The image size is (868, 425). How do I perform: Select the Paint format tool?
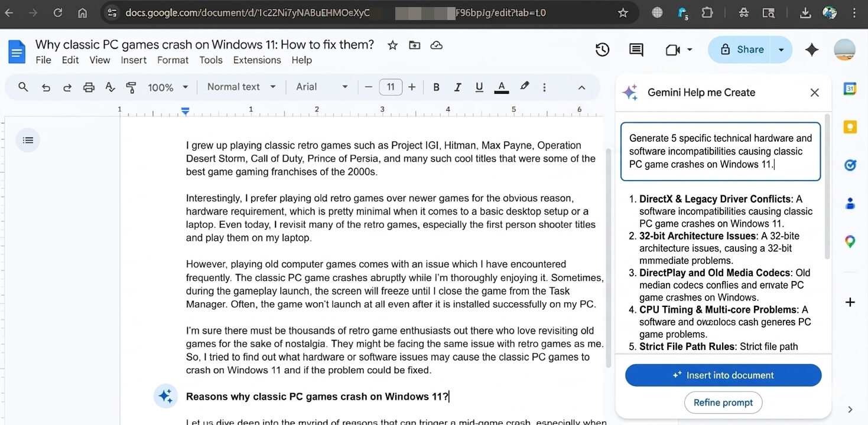coord(131,86)
